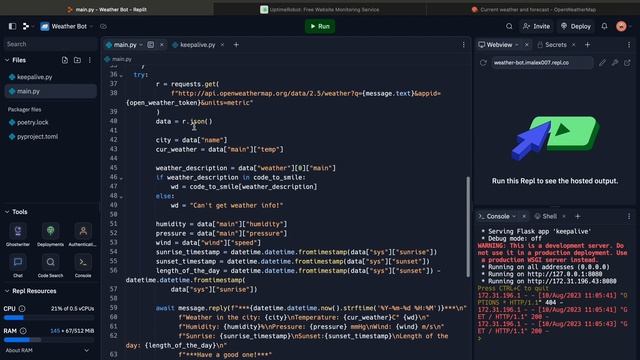Collapse the Files section
Screen dimensions: 640x360
point(7,60)
